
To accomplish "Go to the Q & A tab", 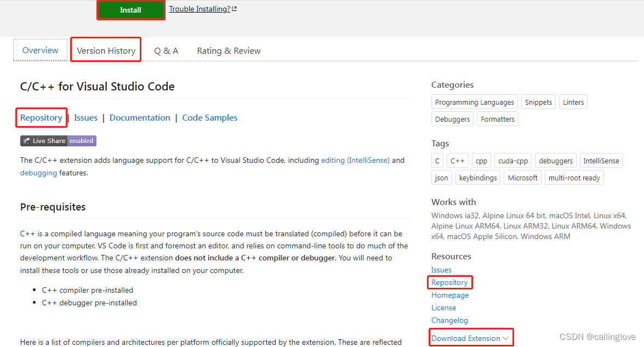I will coord(166,50).
